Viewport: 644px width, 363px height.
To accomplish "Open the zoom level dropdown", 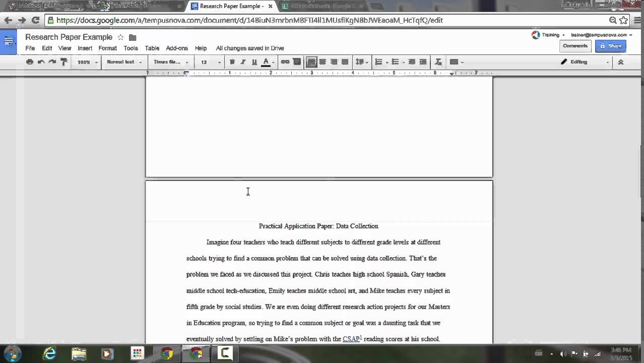I will [87, 62].
